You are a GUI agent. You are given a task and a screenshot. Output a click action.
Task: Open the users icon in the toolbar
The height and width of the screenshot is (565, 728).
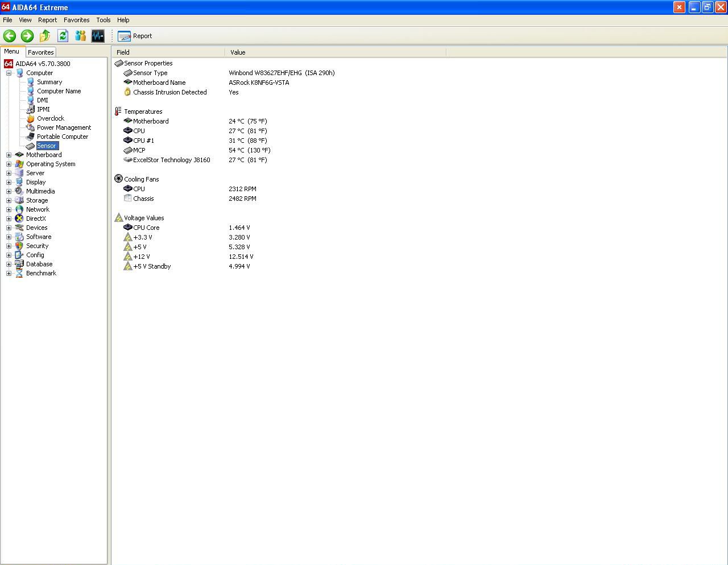(80, 36)
